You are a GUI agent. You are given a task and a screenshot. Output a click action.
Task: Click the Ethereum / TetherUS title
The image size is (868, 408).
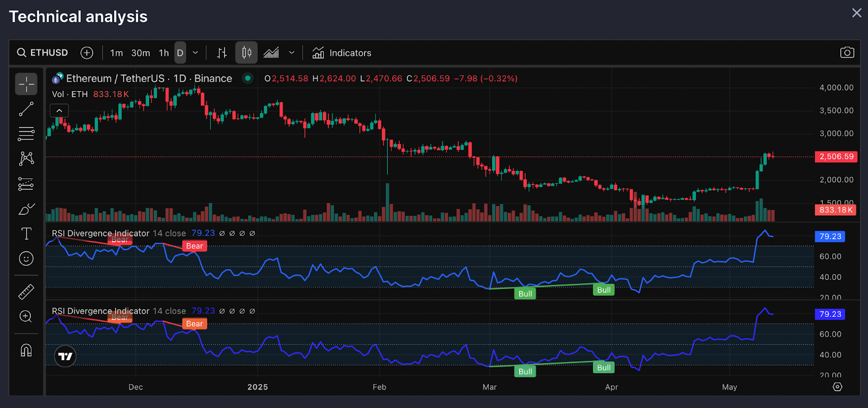[149, 78]
